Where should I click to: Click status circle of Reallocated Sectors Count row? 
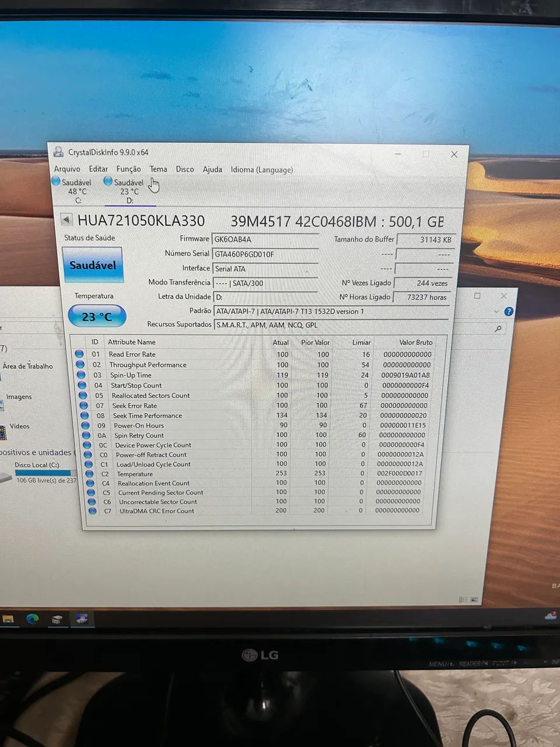click(83, 395)
